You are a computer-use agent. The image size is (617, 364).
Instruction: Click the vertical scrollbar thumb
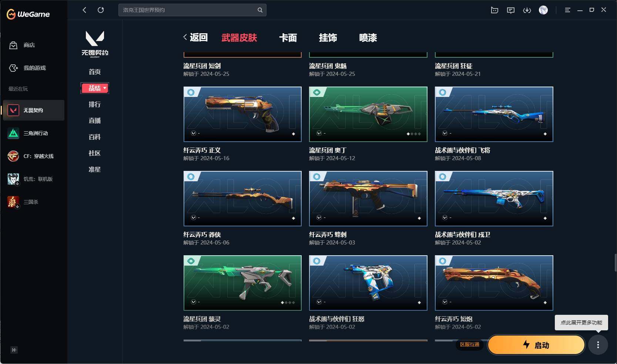(615, 263)
